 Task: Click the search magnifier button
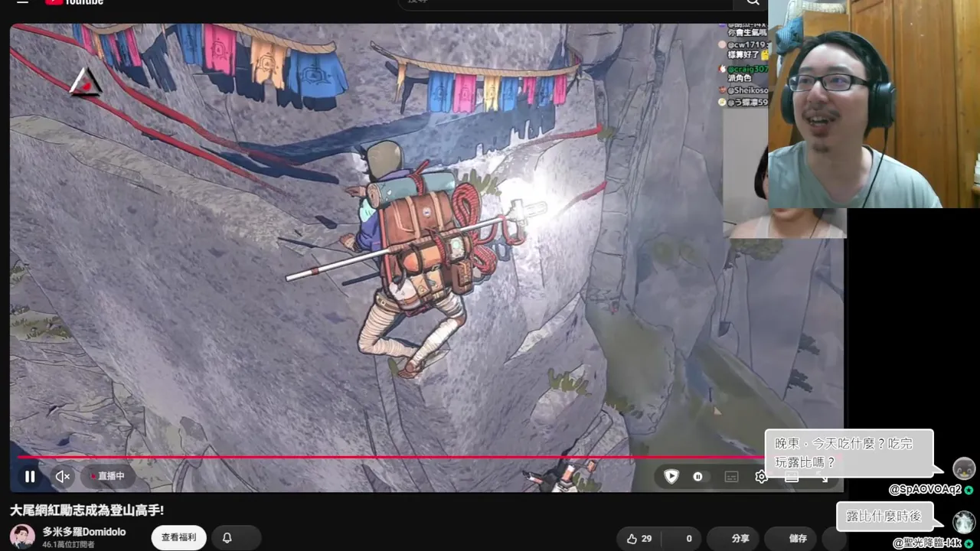point(753,3)
